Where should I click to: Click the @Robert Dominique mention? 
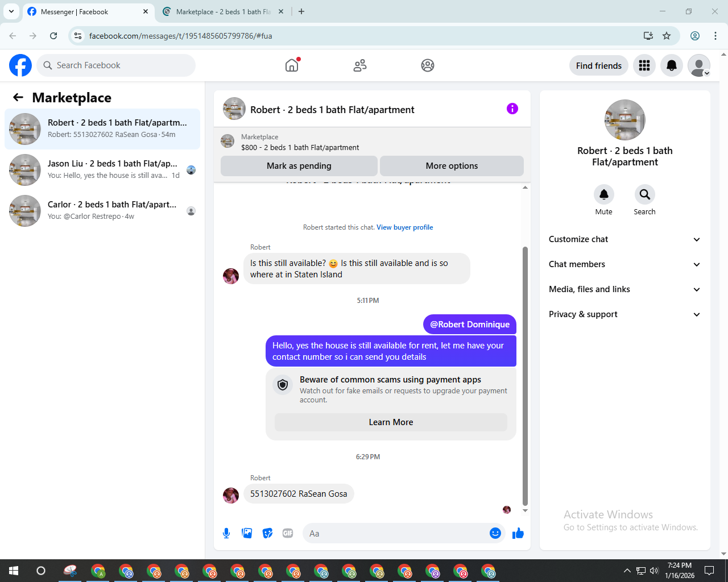(470, 325)
